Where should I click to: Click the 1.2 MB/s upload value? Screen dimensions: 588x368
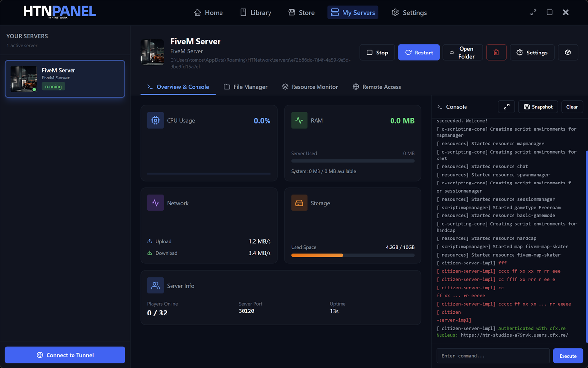click(x=260, y=241)
